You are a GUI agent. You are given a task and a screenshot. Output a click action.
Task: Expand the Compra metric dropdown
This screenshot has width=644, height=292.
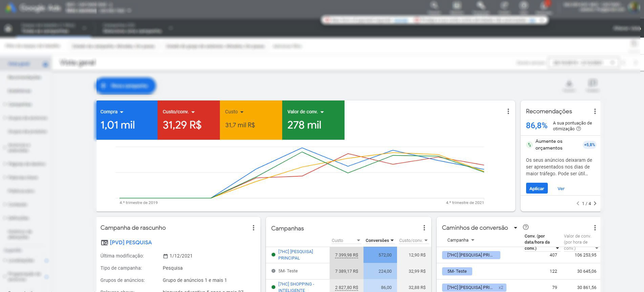click(122, 112)
